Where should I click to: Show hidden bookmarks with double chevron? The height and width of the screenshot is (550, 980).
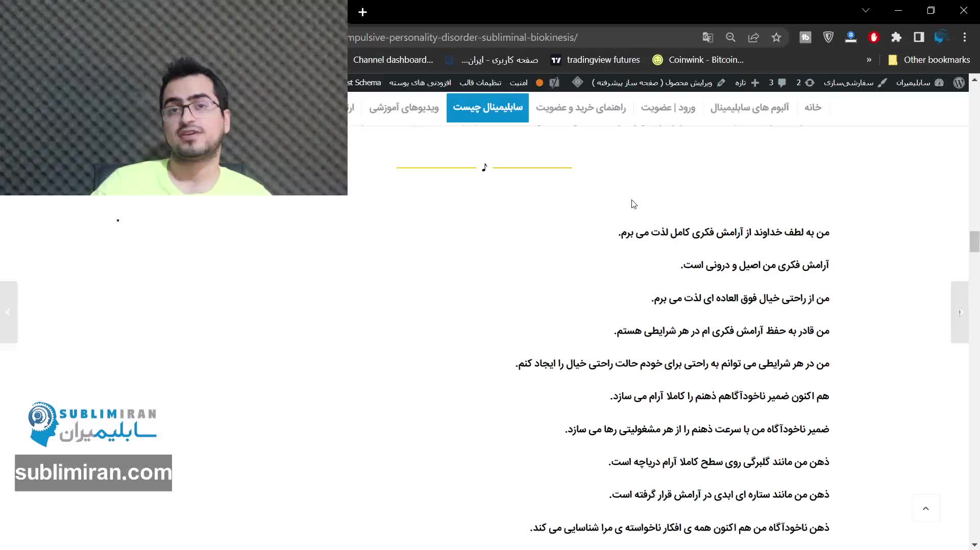click(x=869, y=60)
